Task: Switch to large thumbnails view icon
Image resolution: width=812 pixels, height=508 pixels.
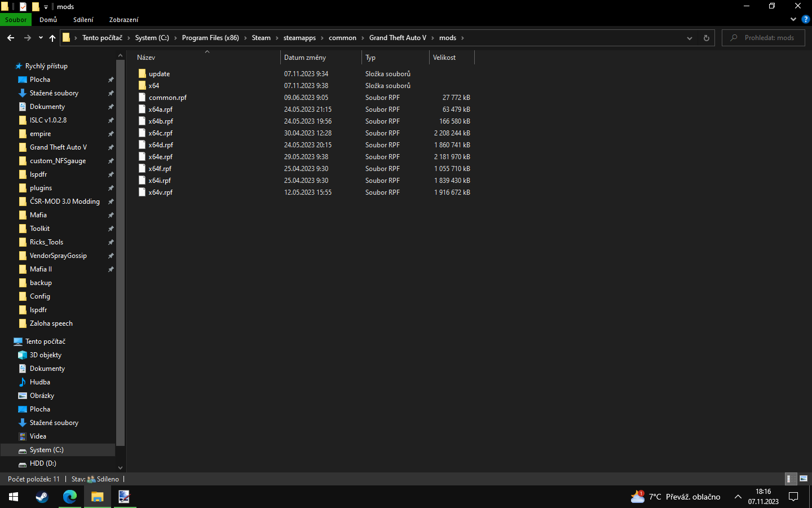Action: 804,479
